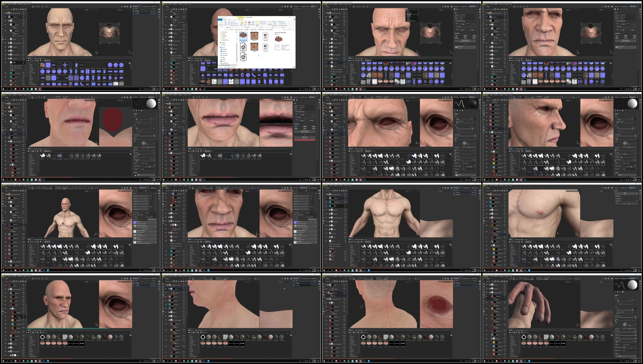The image size is (643, 364).
Task: Open the Open dropdown in File Explorer ribbon
Action: [x=275, y=22]
